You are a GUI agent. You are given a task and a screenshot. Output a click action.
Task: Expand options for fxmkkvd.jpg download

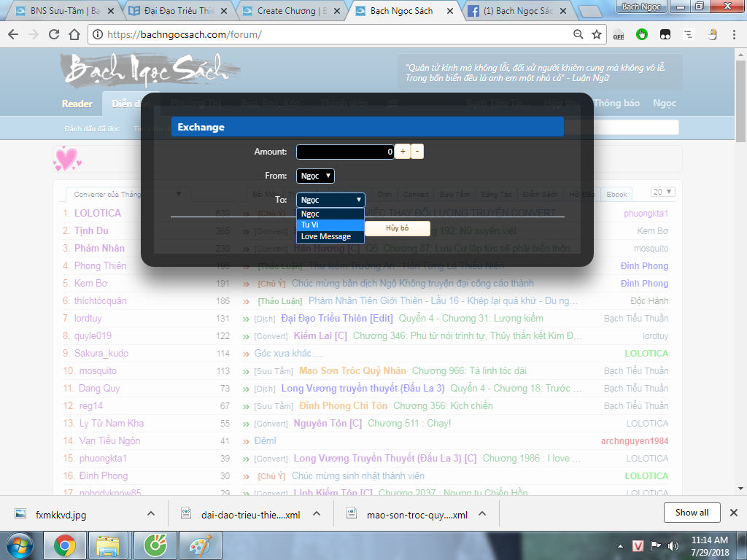[151, 513]
